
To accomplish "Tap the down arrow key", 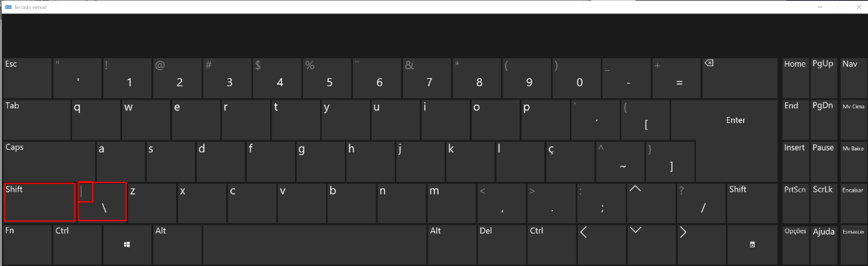I will 651,245.
